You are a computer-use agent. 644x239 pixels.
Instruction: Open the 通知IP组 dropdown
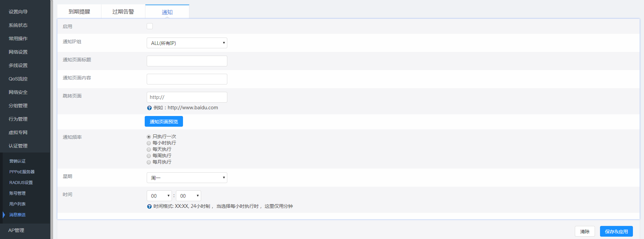(187, 43)
